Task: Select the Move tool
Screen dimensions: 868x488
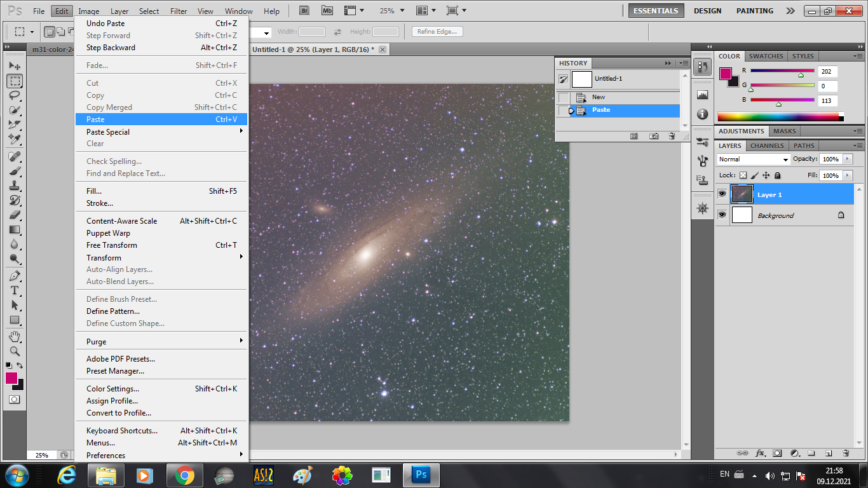Action: (x=15, y=66)
